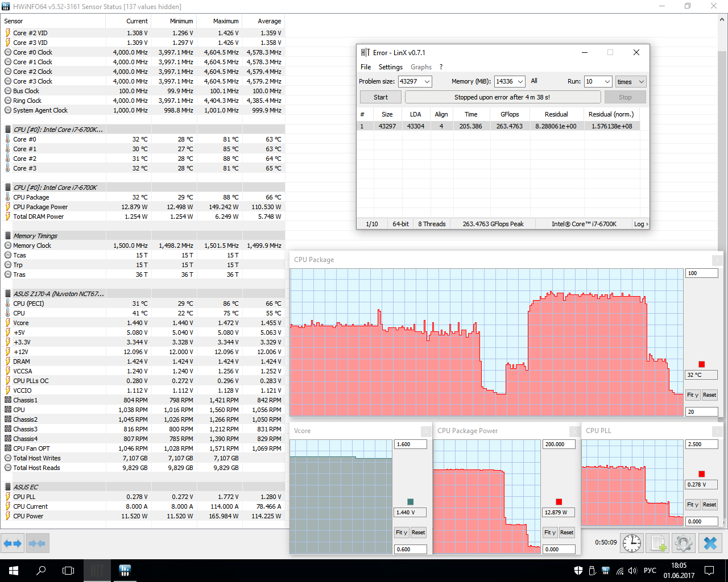
Task: Click Reset in the CPU Package Power graph
Action: [567, 533]
